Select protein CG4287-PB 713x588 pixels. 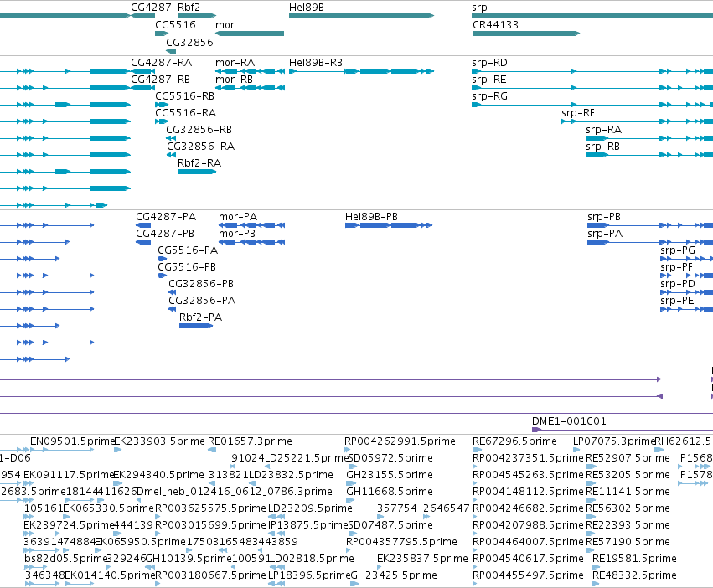click(143, 242)
